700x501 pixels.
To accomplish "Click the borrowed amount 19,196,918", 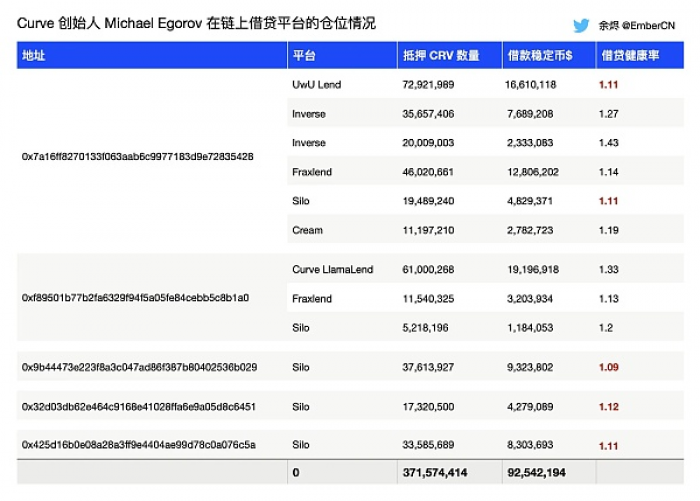I will pos(533,270).
